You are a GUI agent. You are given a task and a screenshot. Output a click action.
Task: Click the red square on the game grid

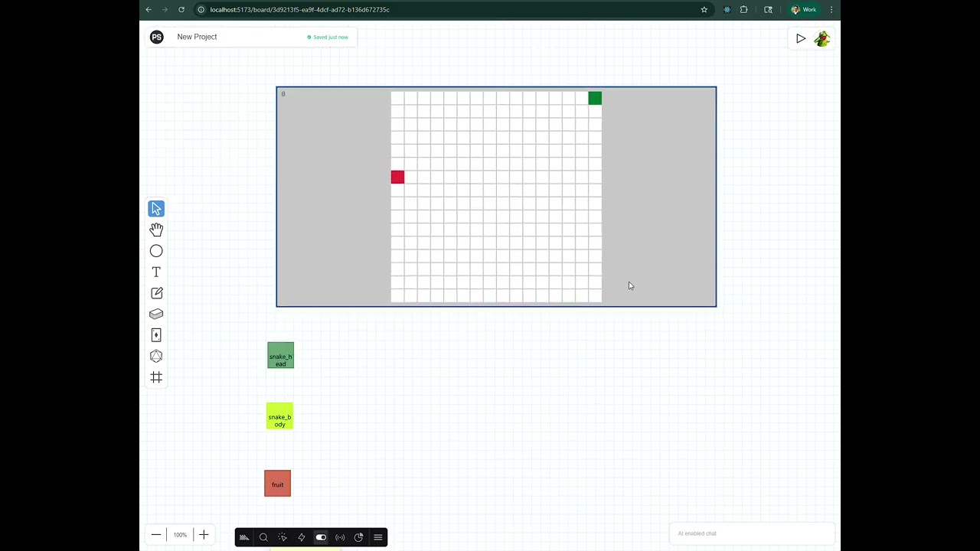(397, 178)
